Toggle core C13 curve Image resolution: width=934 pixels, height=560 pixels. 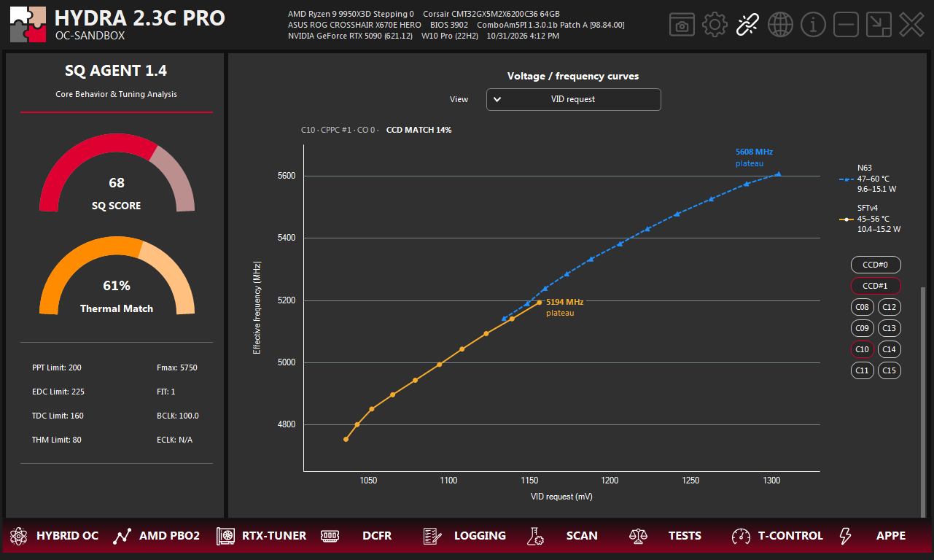coord(889,328)
